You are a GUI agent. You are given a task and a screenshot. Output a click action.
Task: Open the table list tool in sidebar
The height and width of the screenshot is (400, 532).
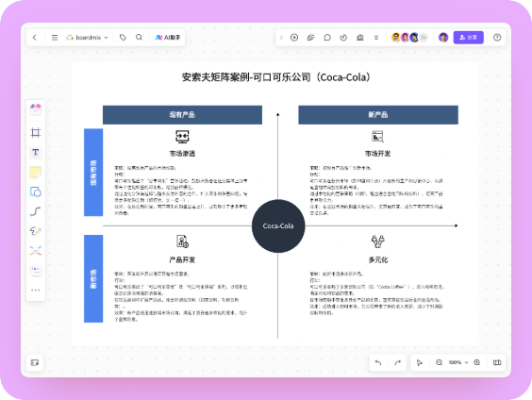35,271
